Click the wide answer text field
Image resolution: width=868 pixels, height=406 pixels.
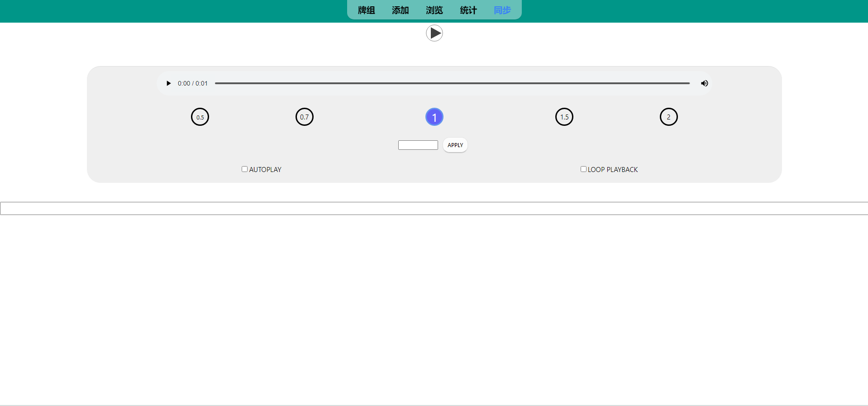pyautogui.click(x=434, y=208)
